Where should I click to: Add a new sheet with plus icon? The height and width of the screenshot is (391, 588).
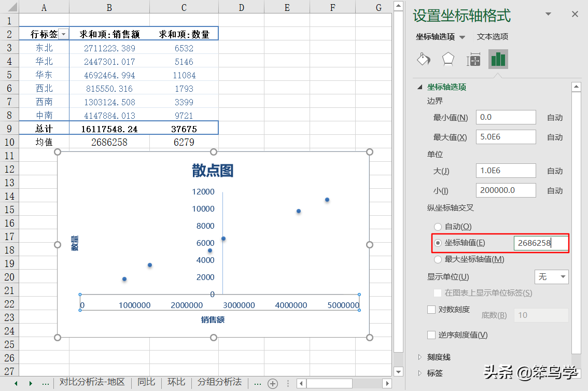(273, 384)
